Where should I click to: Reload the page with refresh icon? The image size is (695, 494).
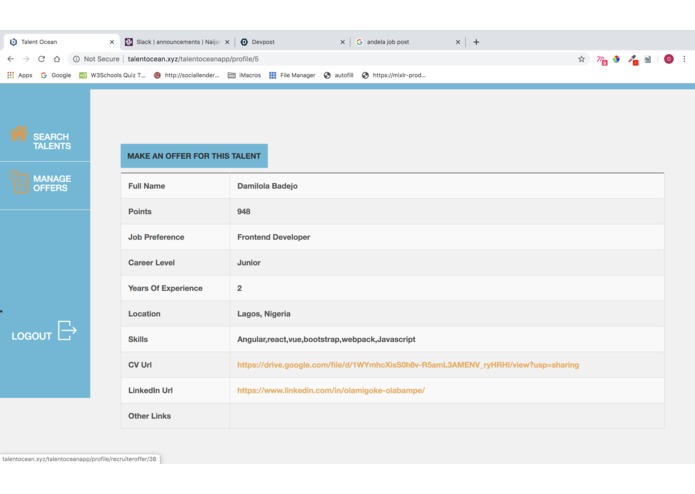coord(41,59)
